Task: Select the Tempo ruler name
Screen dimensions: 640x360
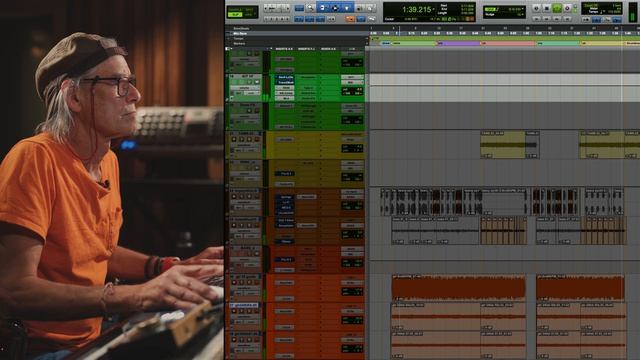Action: (x=238, y=38)
